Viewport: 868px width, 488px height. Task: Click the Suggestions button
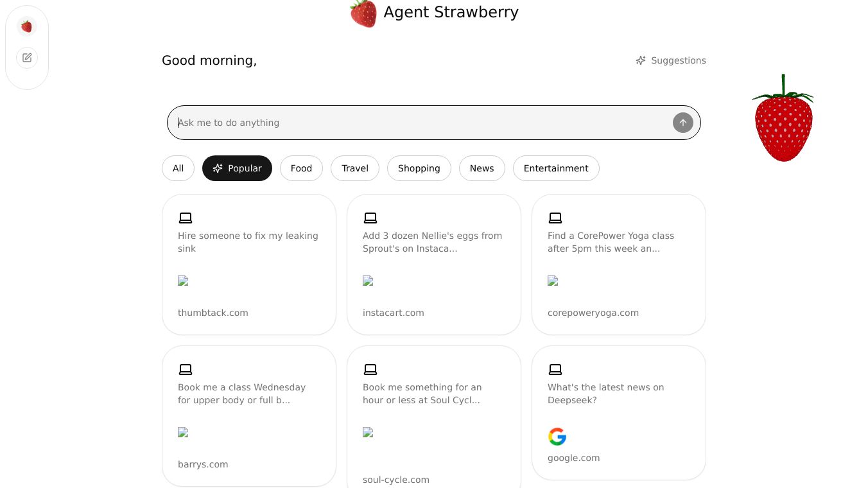[x=671, y=60]
